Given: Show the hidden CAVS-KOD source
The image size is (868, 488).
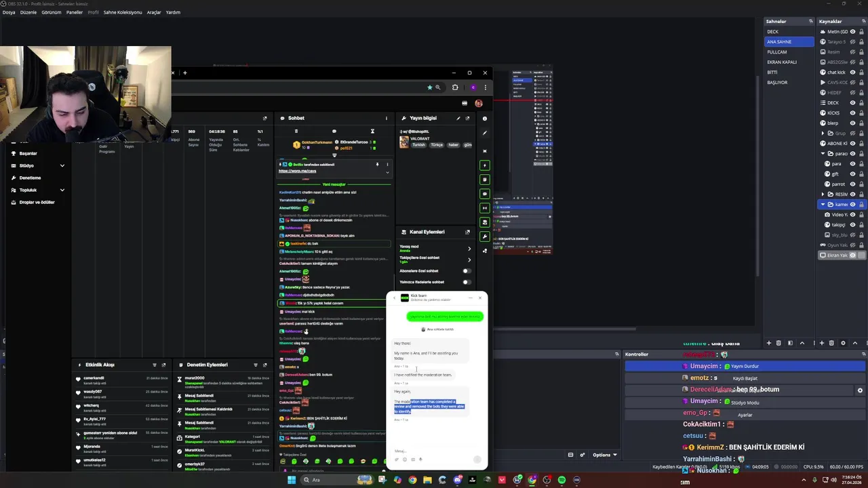Looking at the screenshot, I should tap(853, 83).
